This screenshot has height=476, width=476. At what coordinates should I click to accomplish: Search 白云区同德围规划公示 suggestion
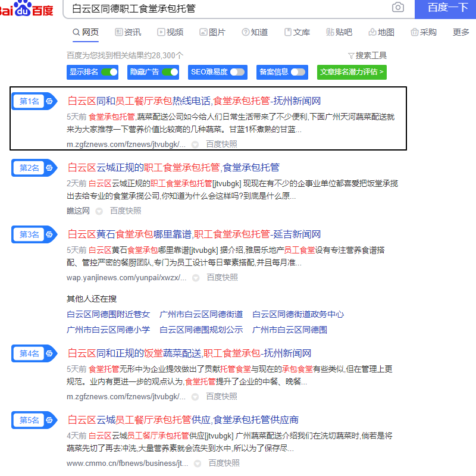coord(201,330)
